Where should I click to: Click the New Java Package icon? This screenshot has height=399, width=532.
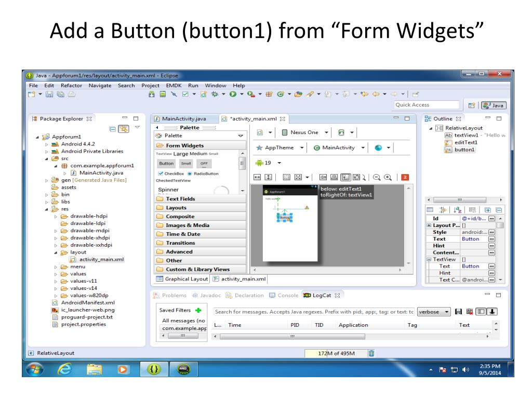click(x=269, y=95)
